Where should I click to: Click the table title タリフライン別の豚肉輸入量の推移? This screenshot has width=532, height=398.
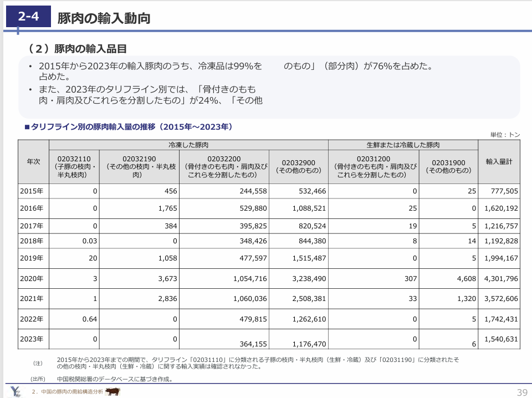[x=129, y=127]
